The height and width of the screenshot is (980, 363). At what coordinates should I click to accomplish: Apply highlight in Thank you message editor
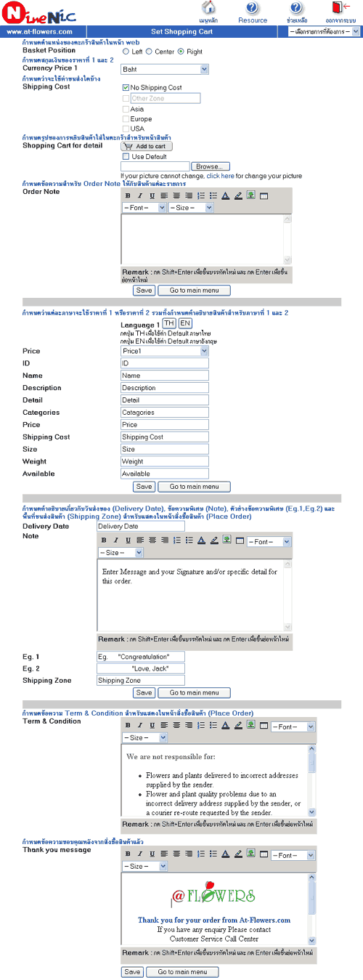coord(237,854)
